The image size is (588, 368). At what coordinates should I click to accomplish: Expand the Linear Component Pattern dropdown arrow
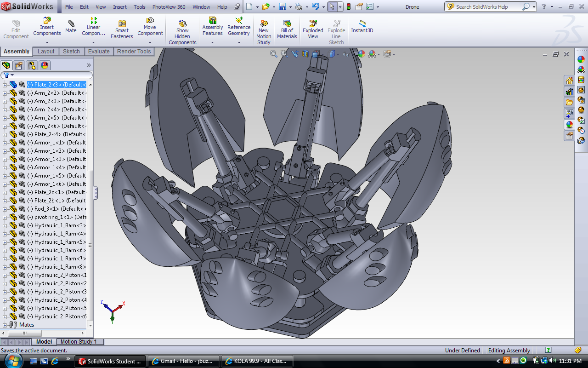tap(94, 43)
